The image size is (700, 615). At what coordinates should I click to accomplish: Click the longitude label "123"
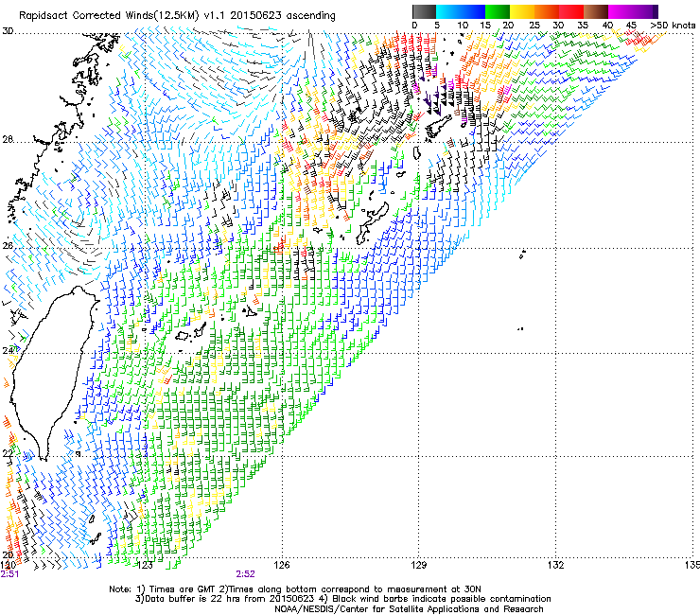[x=145, y=565]
